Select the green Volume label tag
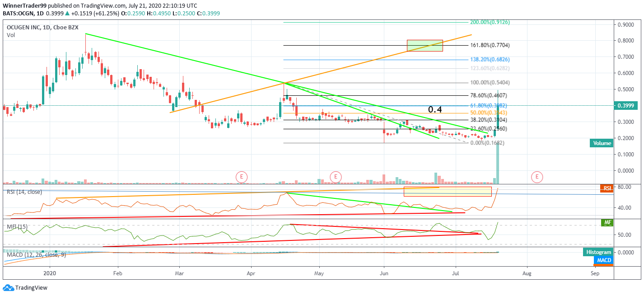644x296 pixels. click(x=602, y=143)
